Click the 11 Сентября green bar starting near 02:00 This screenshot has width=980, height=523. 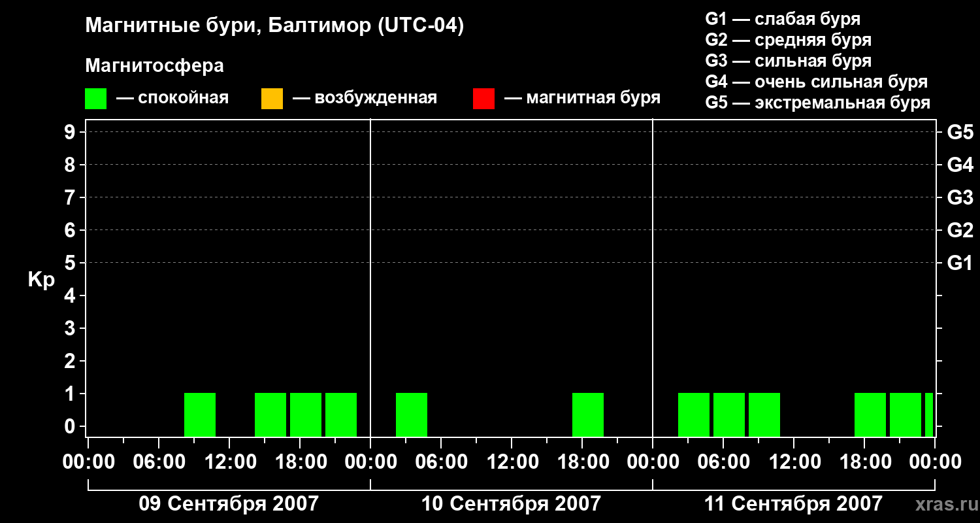(x=694, y=414)
